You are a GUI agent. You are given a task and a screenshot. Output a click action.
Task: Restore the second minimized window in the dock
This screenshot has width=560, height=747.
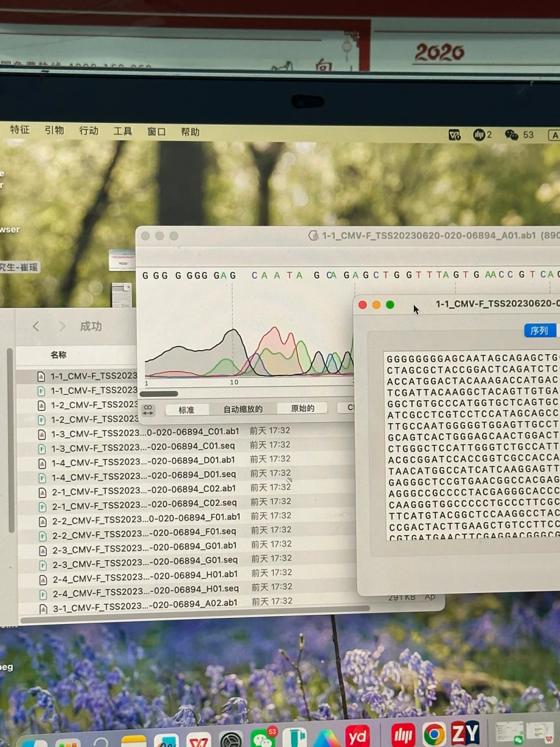(540, 731)
